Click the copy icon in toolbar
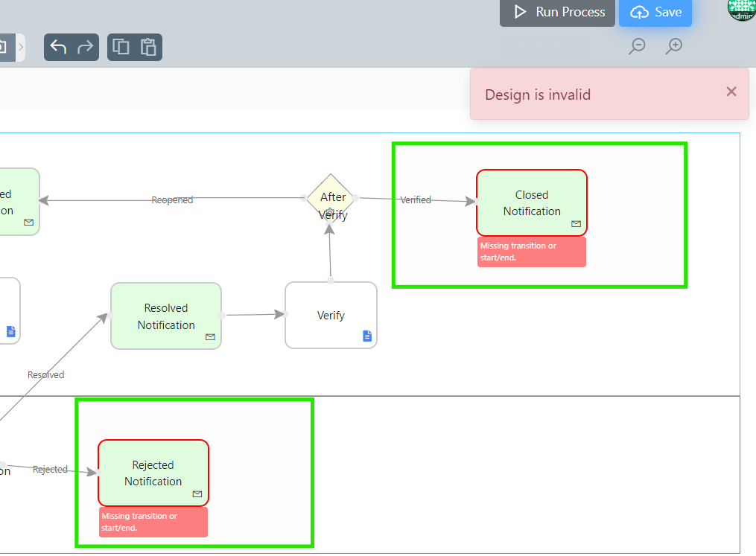The image size is (756, 556). point(121,47)
